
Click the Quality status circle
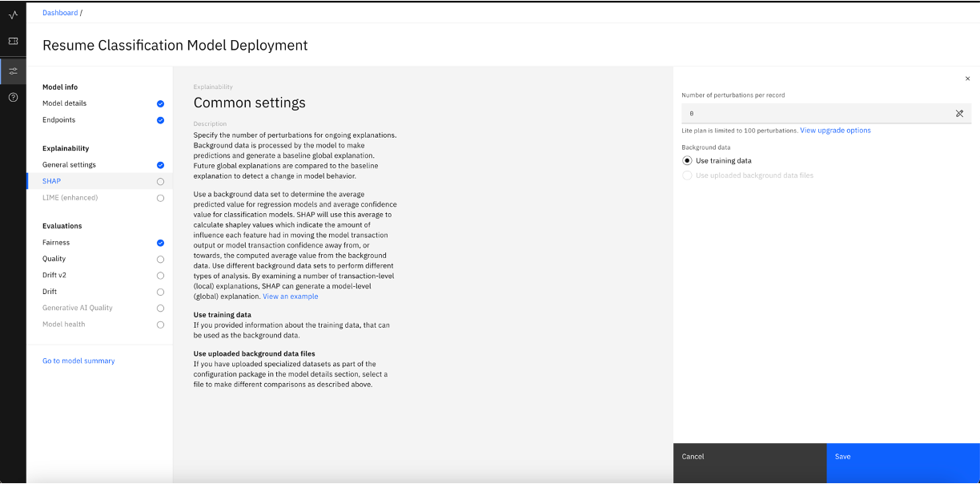[160, 259]
